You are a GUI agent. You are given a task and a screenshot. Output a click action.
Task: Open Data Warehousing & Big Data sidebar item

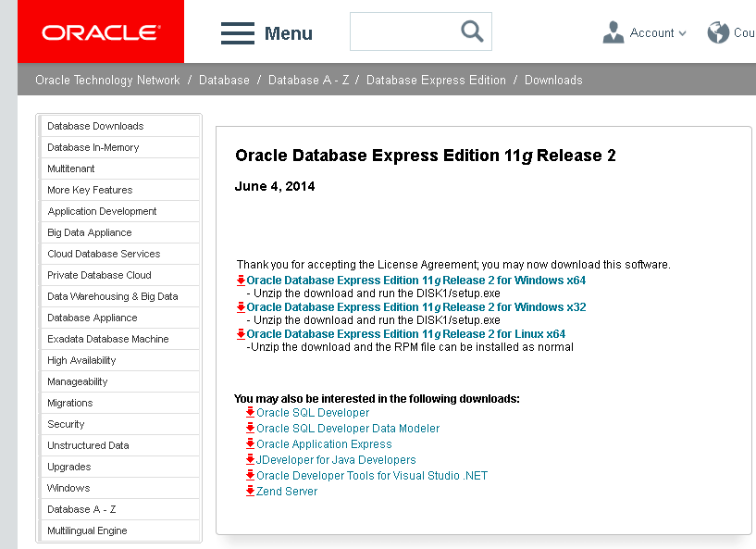point(120,296)
